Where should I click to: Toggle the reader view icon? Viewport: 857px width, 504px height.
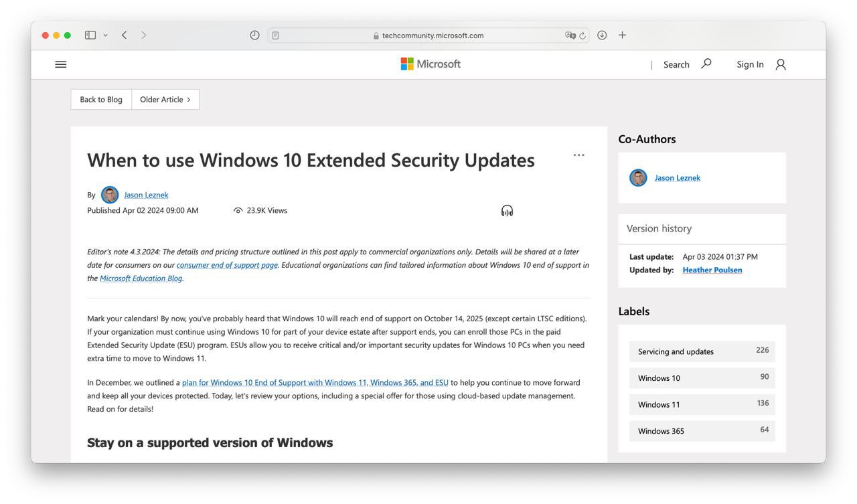click(275, 35)
